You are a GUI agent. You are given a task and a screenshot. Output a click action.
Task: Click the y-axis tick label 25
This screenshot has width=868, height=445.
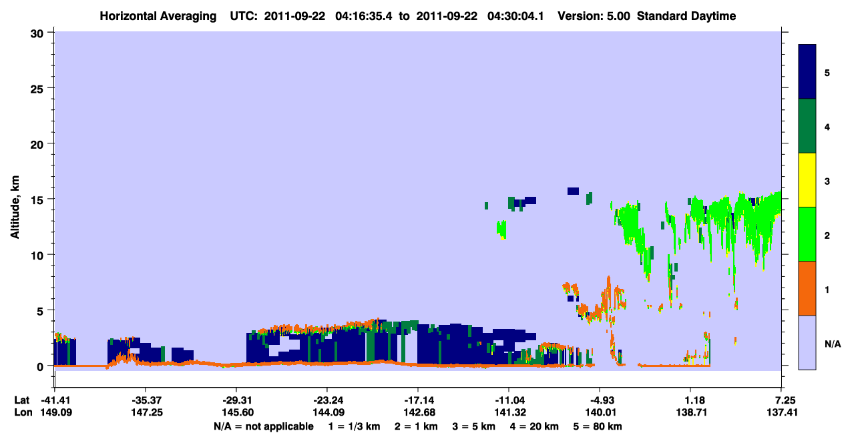coord(39,88)
